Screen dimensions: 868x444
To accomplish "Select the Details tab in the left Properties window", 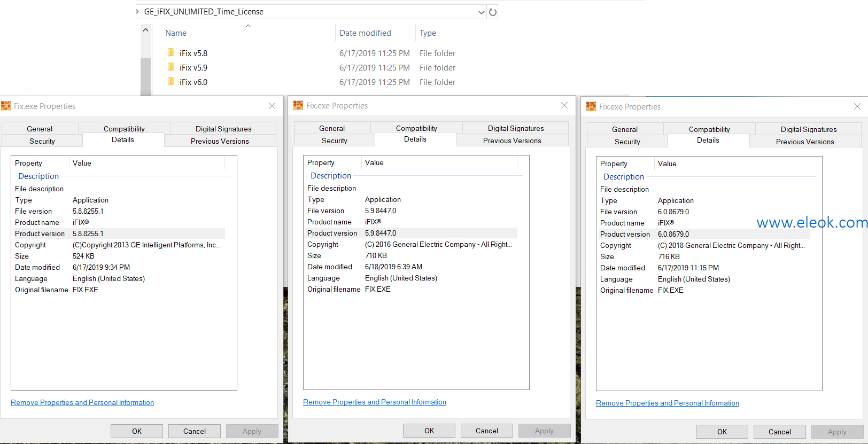I will click(123, 139).
